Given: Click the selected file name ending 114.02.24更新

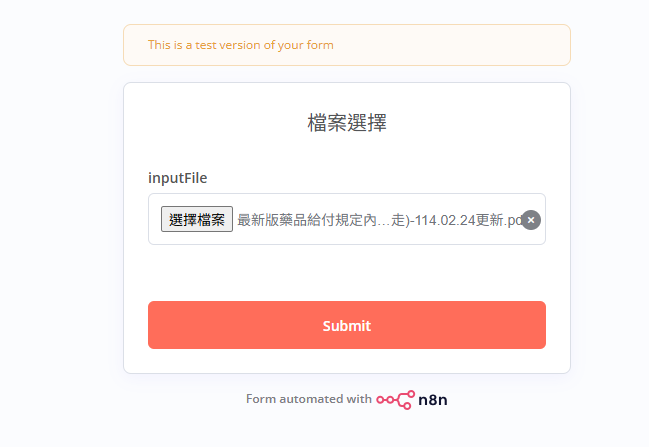Looking at the screenshot, I should pos(379,220).
